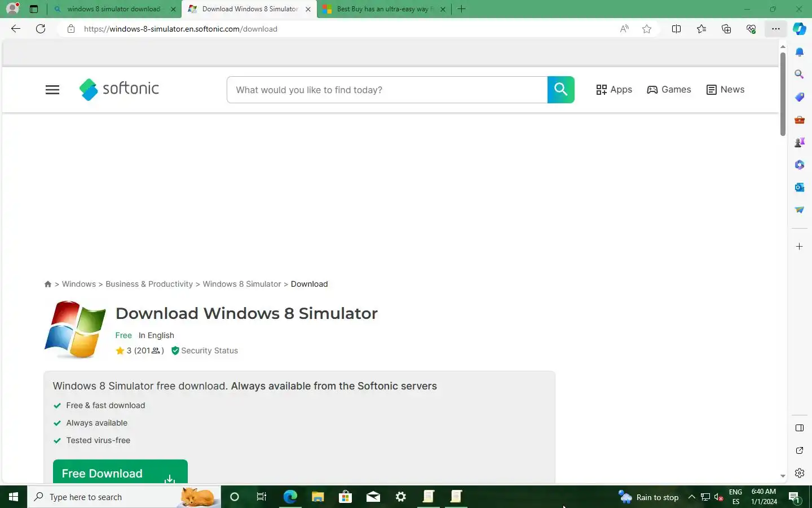Open sidebar notifications bell icon
Viewport: 812px width, 508px height.
click(800, 52)
